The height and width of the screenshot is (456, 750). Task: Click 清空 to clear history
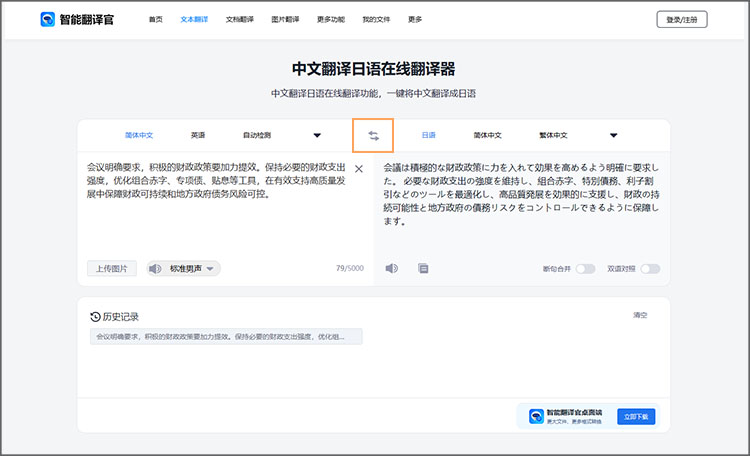pyautogui.click(x=640, y=315)
